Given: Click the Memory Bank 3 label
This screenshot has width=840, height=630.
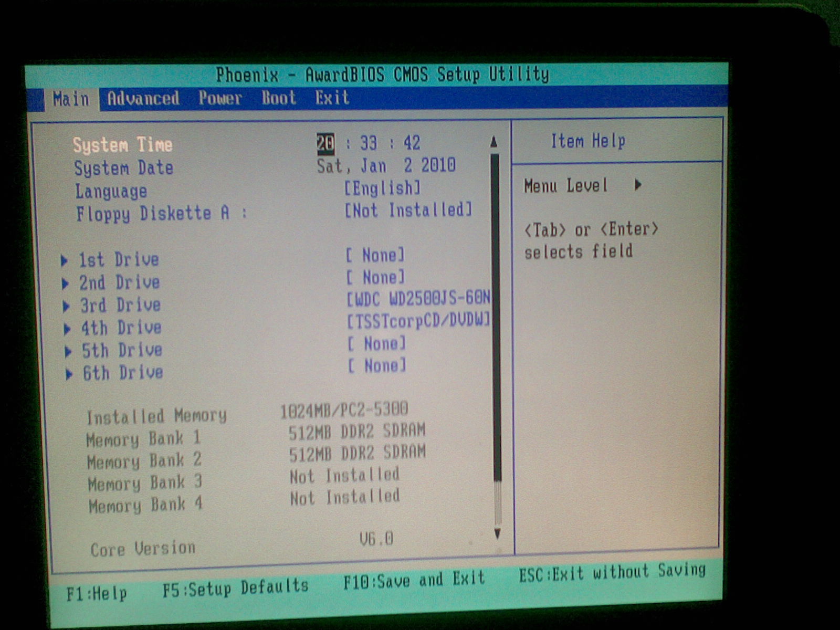Looking at the screenshot, I should click(145, 483).
